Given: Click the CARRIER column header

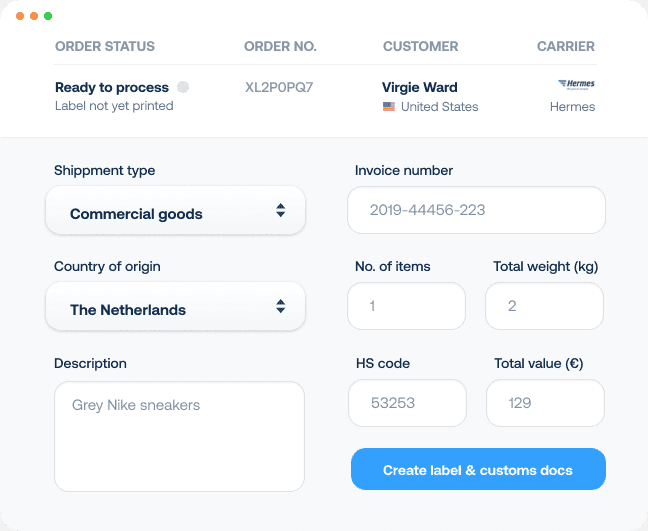Looking at the screenshot, I should pyautogui.click(x=566, y=46).
